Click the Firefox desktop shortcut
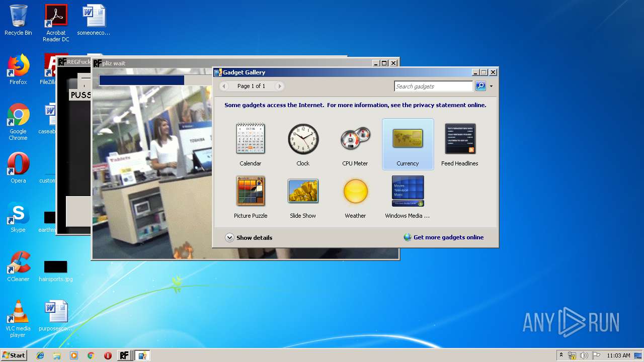 pyautogui.click(x=18, y=69)
